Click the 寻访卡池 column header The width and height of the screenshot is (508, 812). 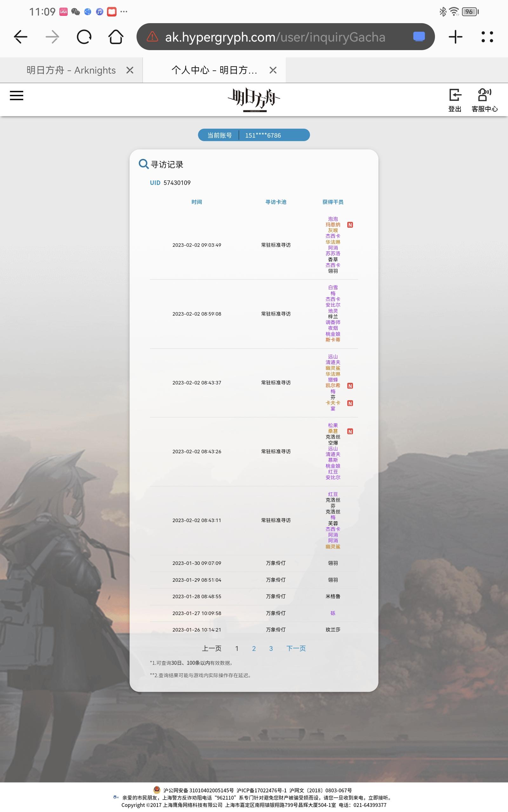click(276, 202)
